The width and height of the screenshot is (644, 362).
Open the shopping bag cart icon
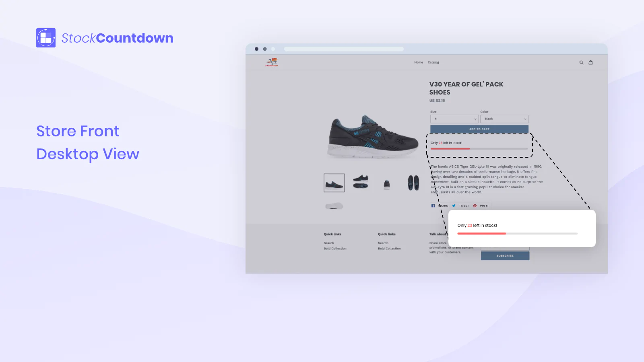point(590,62)
